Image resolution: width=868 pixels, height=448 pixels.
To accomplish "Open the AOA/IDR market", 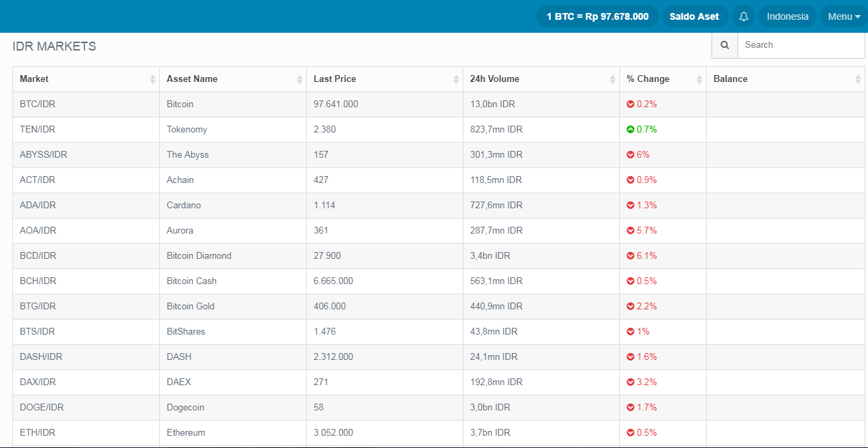I will pyautogui.click(x=38, y=231).
